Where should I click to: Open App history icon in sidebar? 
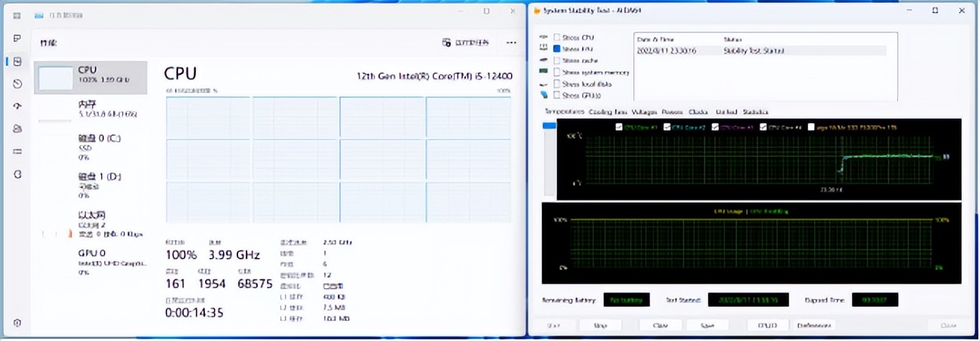[17, 84]
